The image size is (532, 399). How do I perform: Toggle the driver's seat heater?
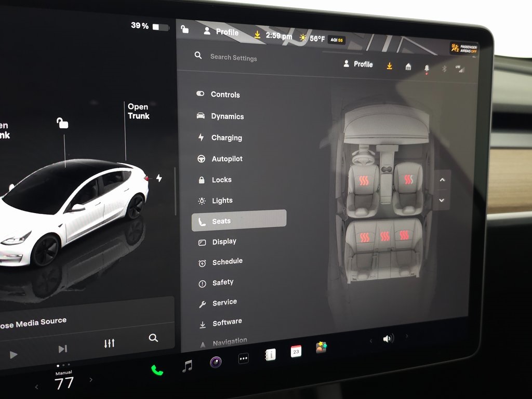click(364, 180)
